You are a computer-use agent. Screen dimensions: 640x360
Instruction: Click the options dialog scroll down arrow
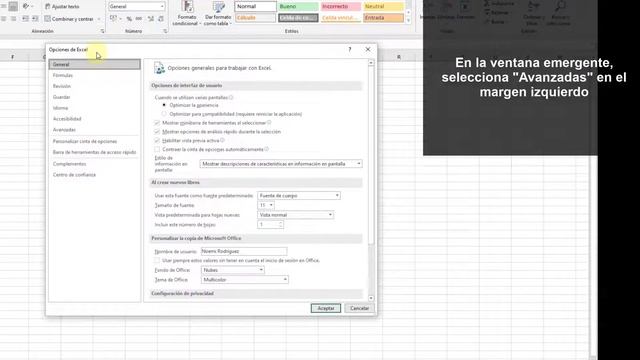[x=371, y=298]
